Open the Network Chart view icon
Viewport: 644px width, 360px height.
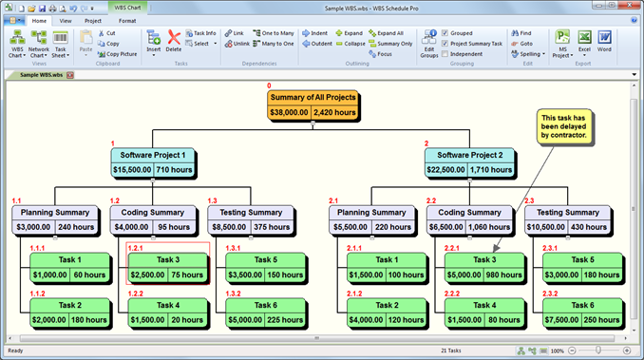click(39, 38)
